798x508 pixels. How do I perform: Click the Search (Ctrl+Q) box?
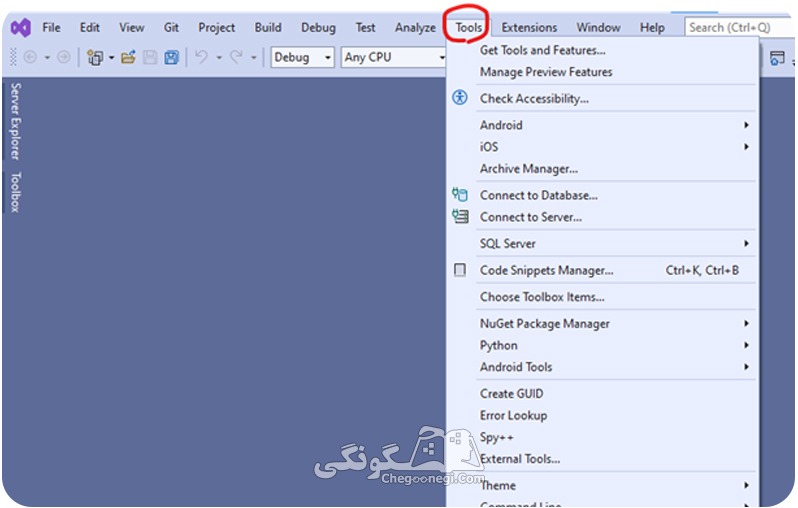(740, 27)
